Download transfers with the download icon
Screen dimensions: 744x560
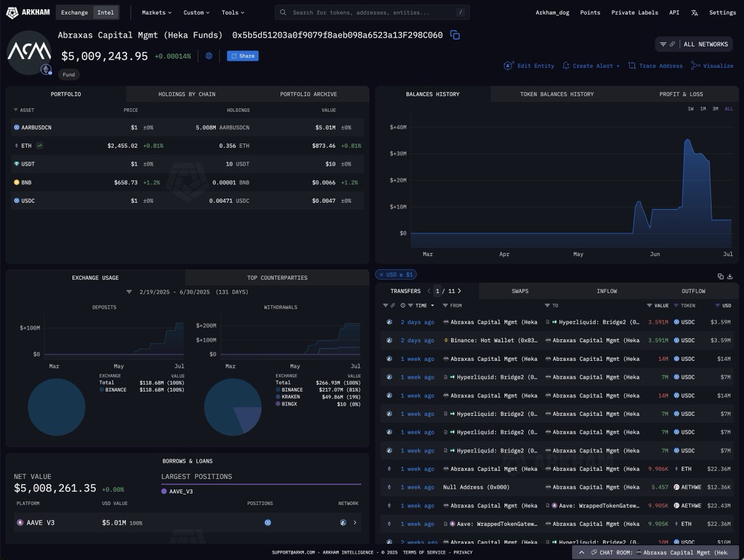tap(730, 276)
